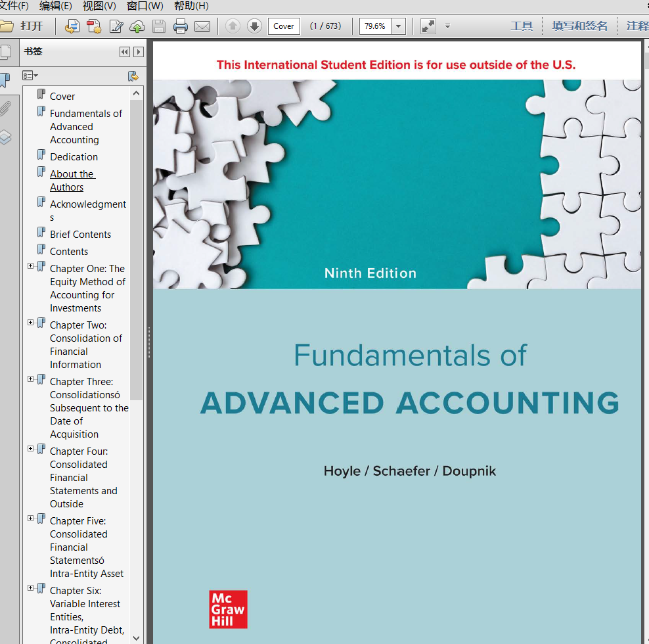Select Chapter Two: Consolidation of Financial Information
This screenshot has height=644, width=649.
click(85, 344)
